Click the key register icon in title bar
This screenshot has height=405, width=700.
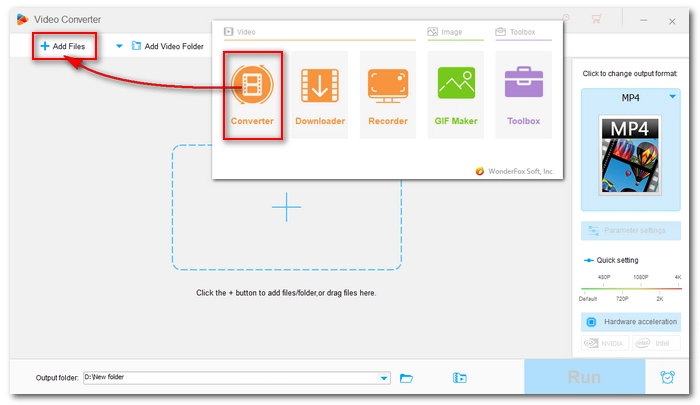point(566,17)
